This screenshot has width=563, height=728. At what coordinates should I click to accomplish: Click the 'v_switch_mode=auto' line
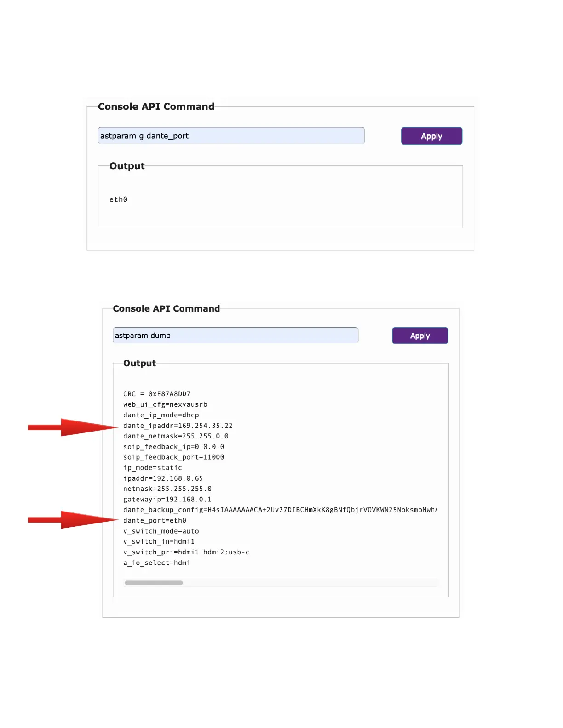(161, 531)
